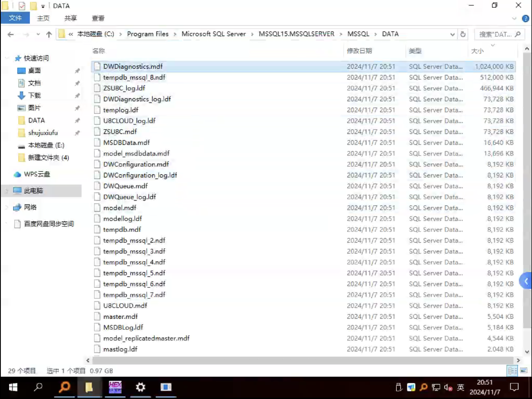Select file tempdb_mssql_8.ndf

[x=303, y=77]
